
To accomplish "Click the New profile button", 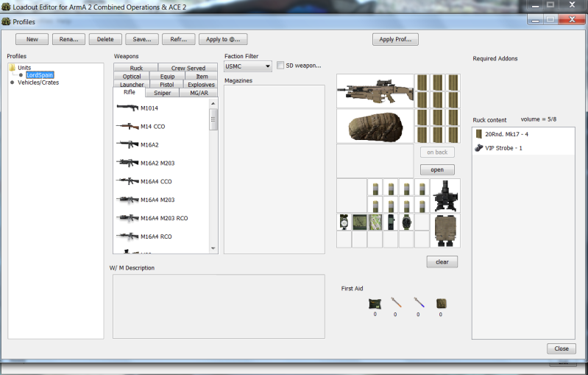I will tap(32, 39).
